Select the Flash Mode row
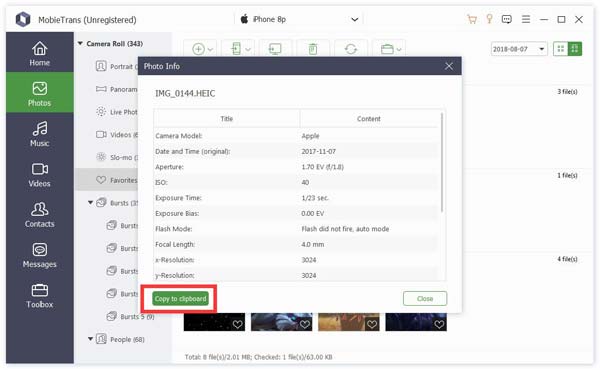The width and height of the screenshot is (600, 370). (x=296, y=229)
